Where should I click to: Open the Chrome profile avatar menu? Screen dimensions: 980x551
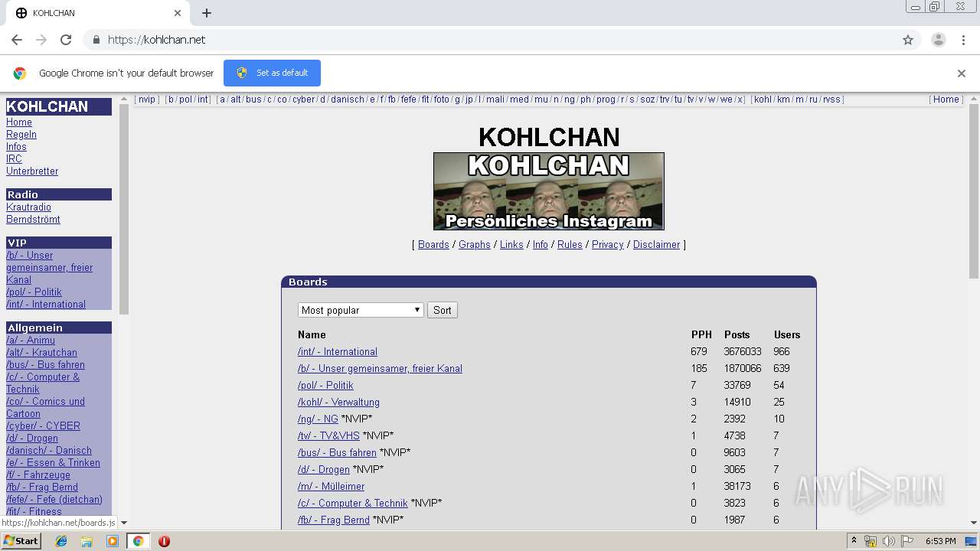(x=938, y=40)
